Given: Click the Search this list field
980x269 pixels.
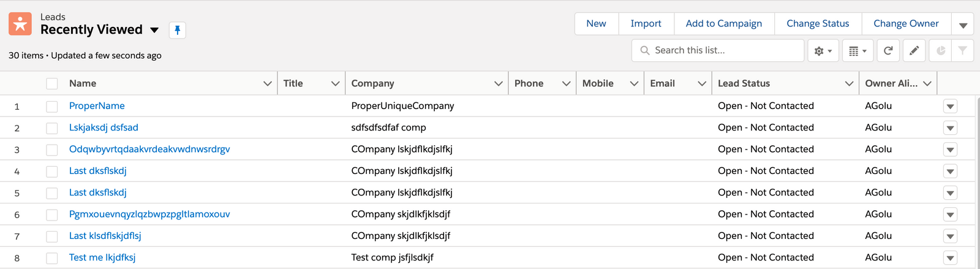Looking at the screenshot, I should tap(723, 50).
